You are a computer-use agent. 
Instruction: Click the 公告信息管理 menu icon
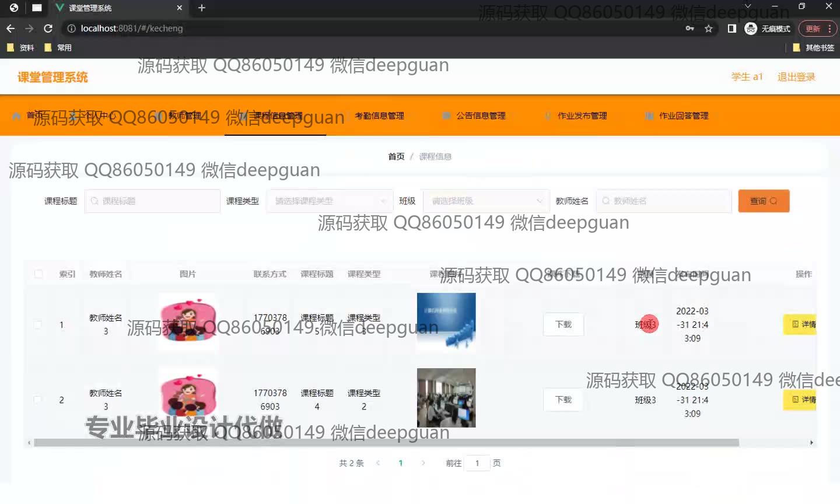(446, 116)
